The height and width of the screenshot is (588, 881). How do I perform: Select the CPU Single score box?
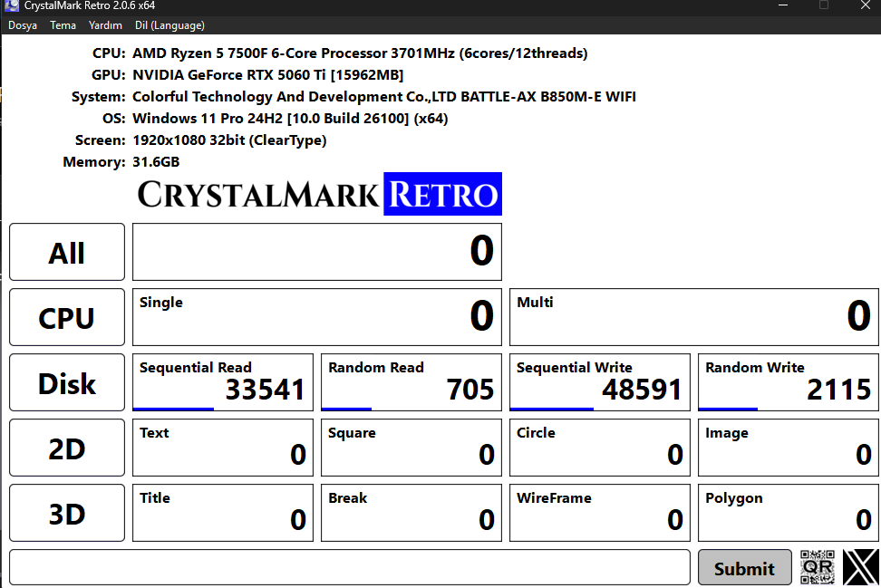pyautogui.click(x=317, y=317)
